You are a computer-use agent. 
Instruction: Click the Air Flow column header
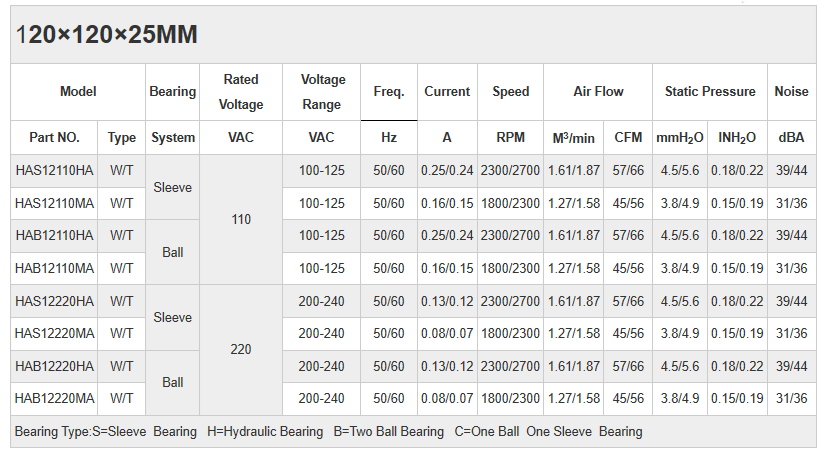click(x=598, y=92)
